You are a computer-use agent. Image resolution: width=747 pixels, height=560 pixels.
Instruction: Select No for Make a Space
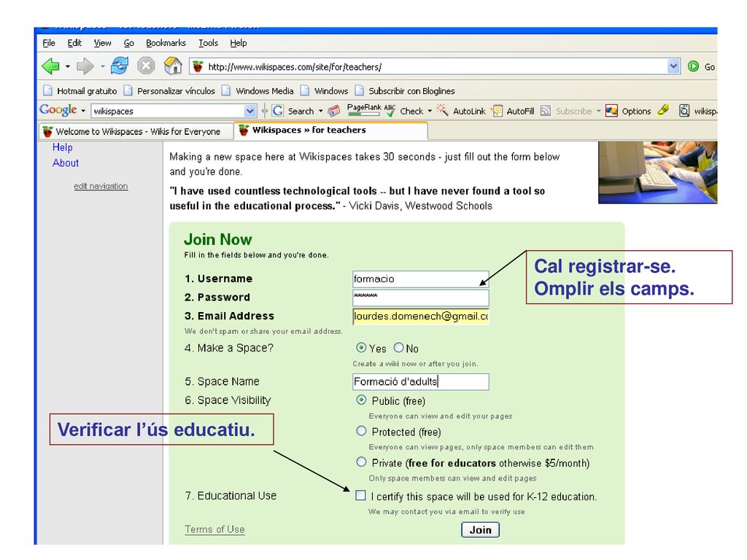click(399, 348)
